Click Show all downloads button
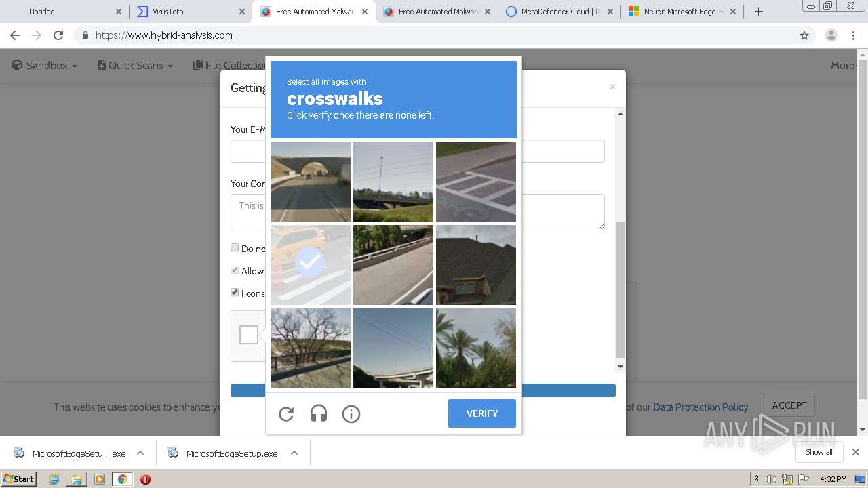868x488 pixels. click(x=819, y=452)
